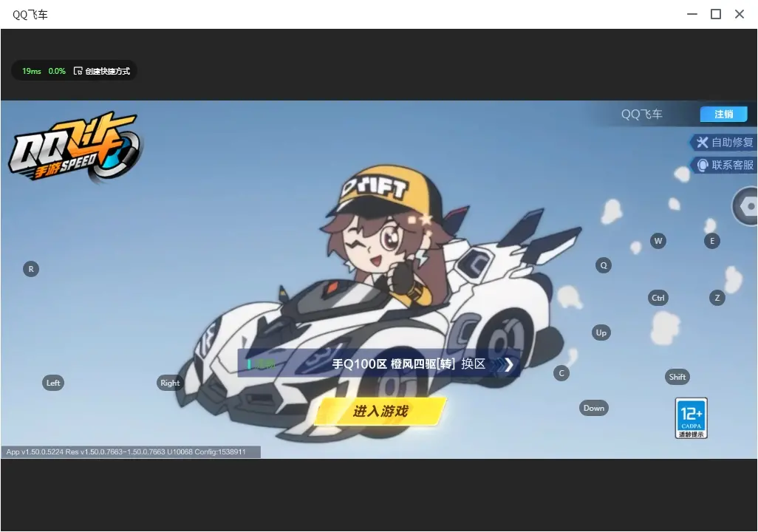
Task: Click 创建快捷方式 create shortcut
Action: pyautogui.click(x=102, y=71)
